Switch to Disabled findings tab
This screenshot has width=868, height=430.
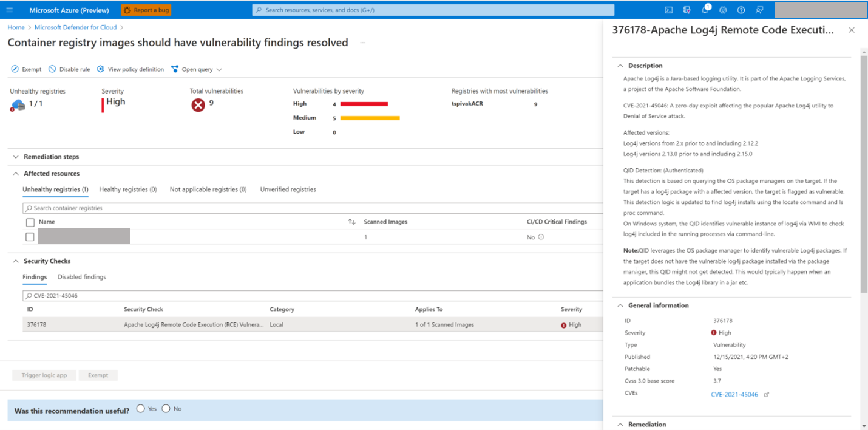(x=82, y=277)
